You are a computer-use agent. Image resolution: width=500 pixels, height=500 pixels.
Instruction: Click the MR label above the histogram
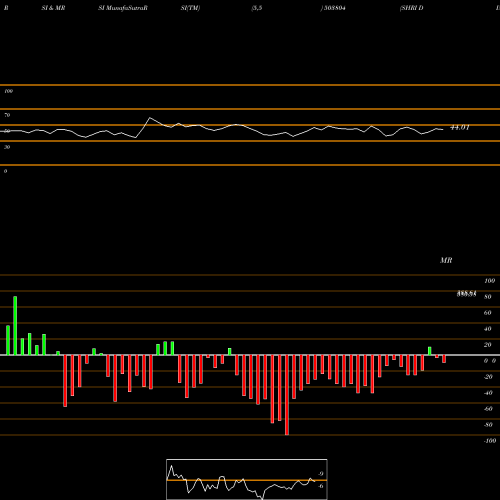click(x=446, y=260)
